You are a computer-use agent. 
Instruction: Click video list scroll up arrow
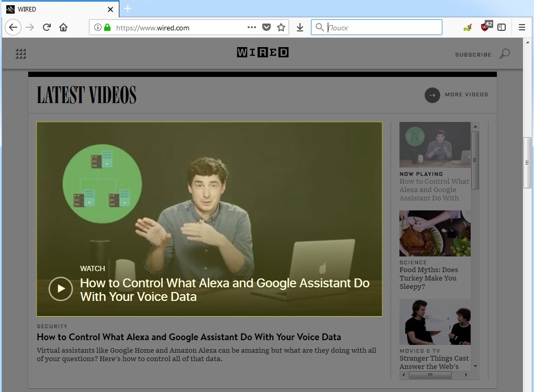click(x=475, y=127)
